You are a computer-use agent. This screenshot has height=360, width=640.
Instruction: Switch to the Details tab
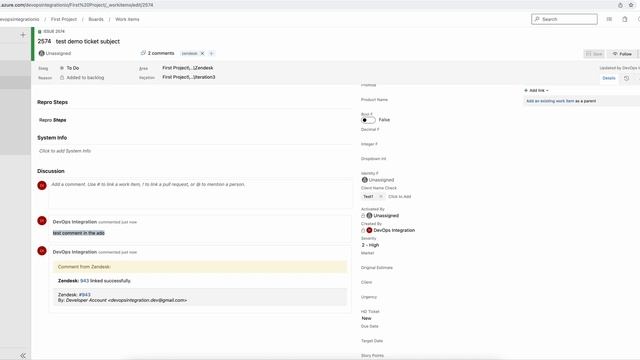tap(609, 78)
